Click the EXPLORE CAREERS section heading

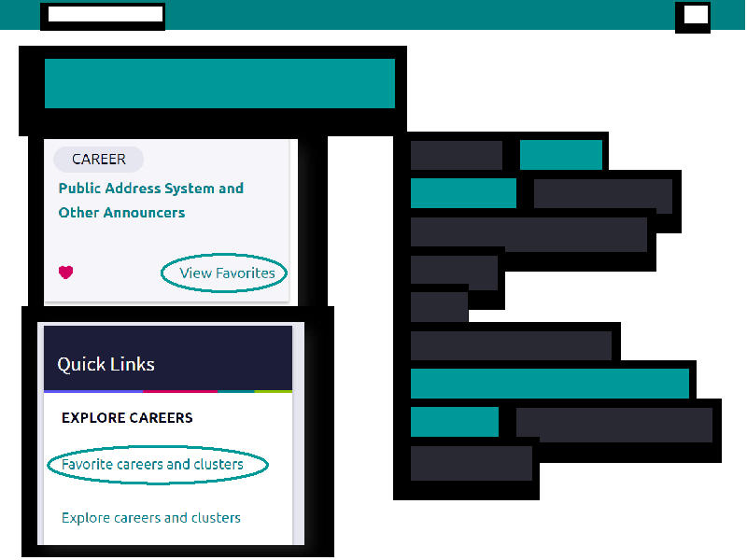point(127,417)
